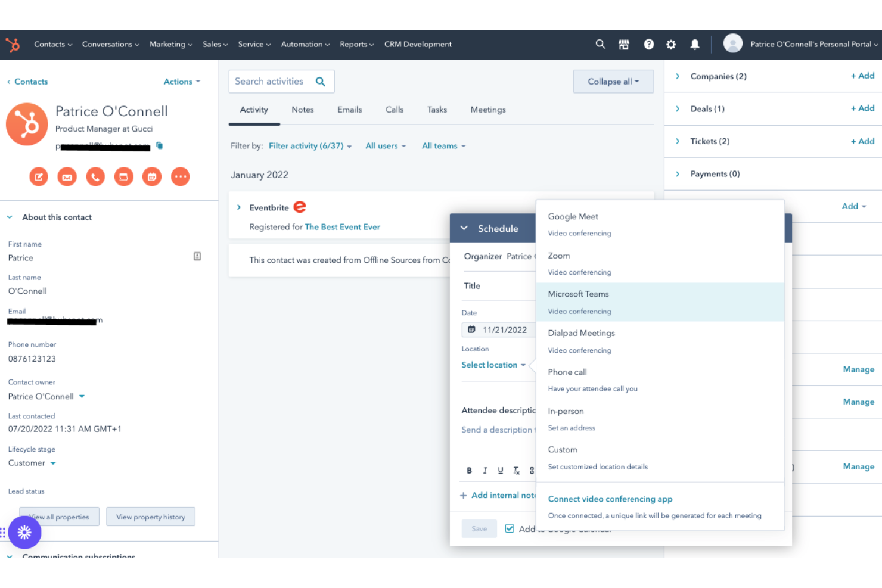882x588 pixels.
Task: Send email with the orange envelope icon
Action: tap(67, 176)
